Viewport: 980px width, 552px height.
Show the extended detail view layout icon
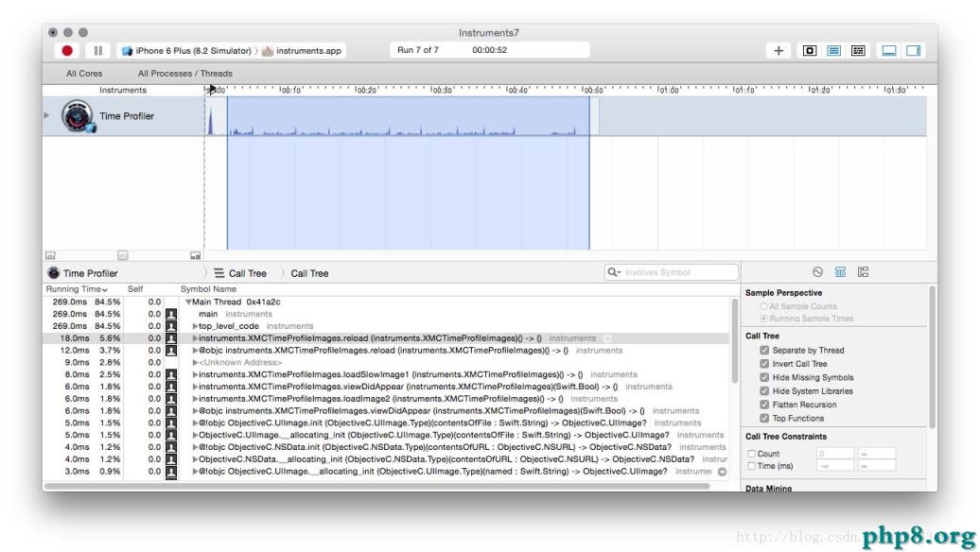[x=859, y=49]
